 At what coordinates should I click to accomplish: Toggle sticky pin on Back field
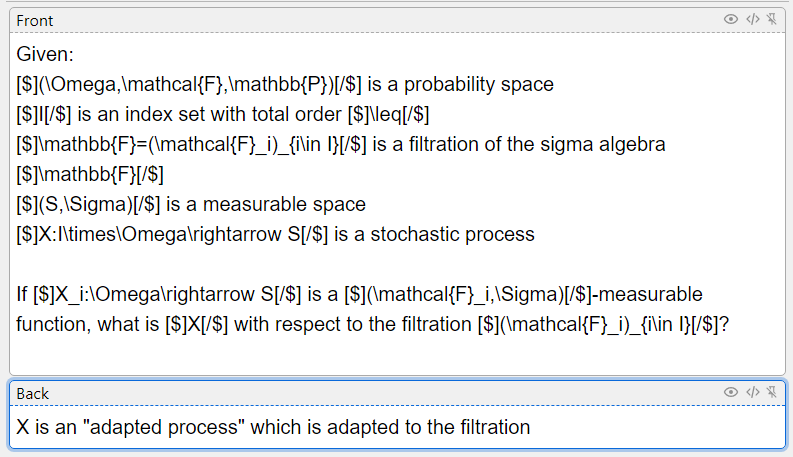tap(772, 392)
